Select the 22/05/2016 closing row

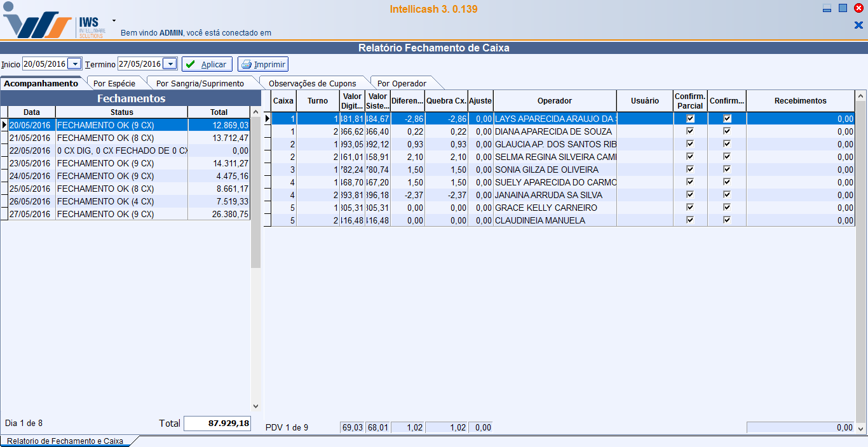(x=129, y=150)
